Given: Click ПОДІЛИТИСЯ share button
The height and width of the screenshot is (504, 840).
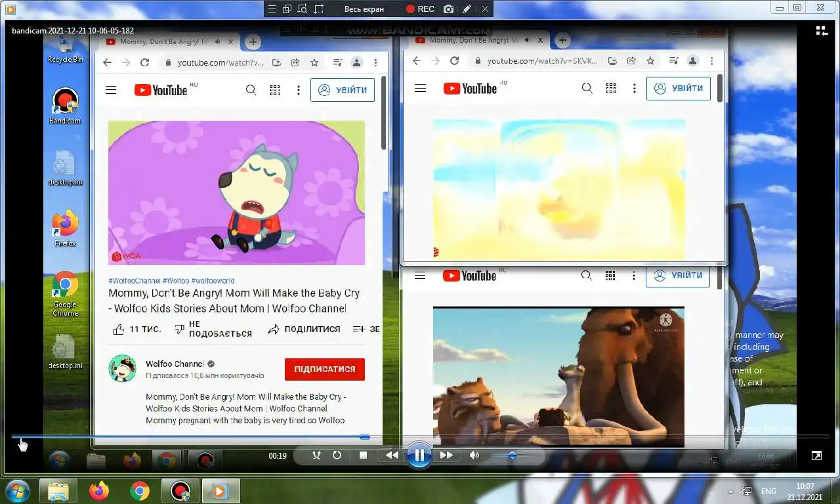Looking at the screenshot, I should [304, 329].
